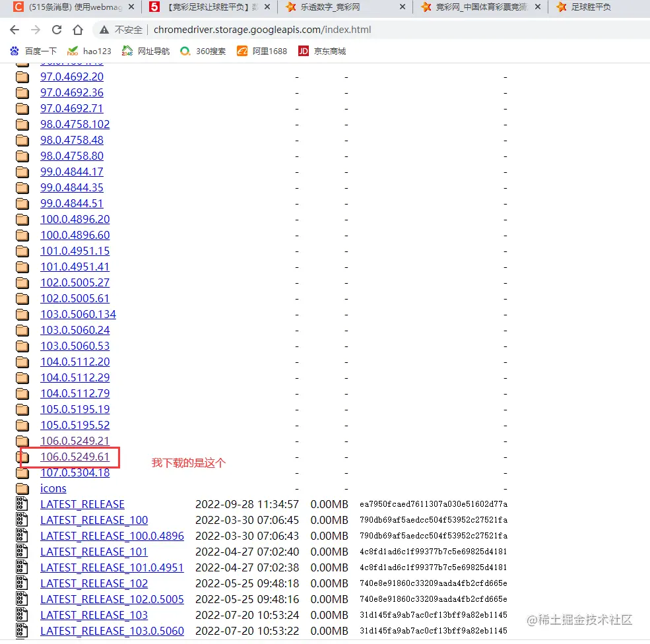Click file icon beside LATEST_RELEASE_102
Image resolution: width=650 pixels, height=644 pixels.
(x=22, y=583)
